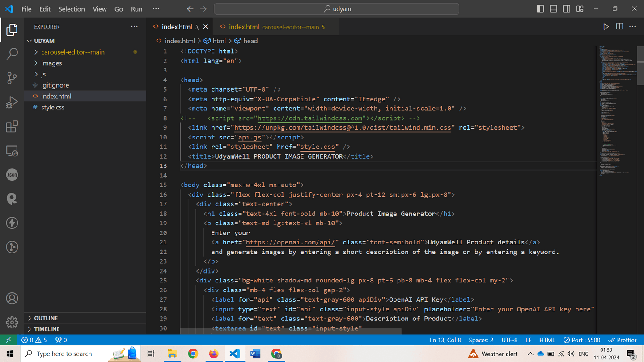Toggle Live Server on Port 5500
Viewport: 644px width, 362px height.
point(582,340)
